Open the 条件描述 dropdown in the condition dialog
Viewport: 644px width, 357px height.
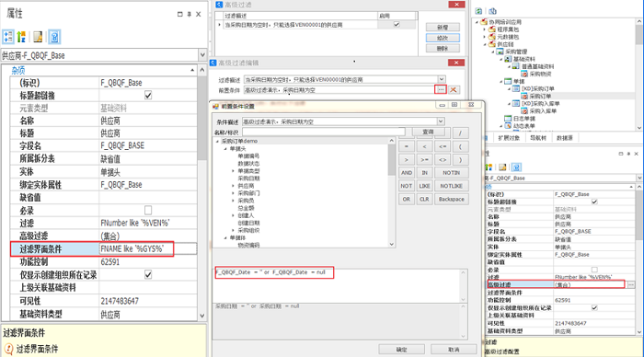(441, 121)
